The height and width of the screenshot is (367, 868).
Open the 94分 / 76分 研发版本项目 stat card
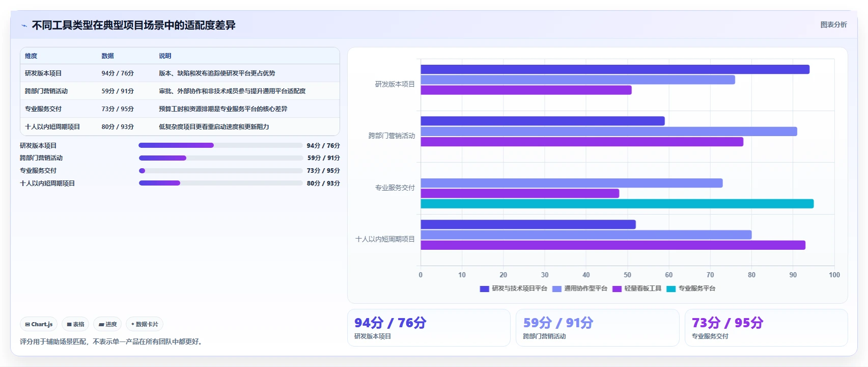429,328
